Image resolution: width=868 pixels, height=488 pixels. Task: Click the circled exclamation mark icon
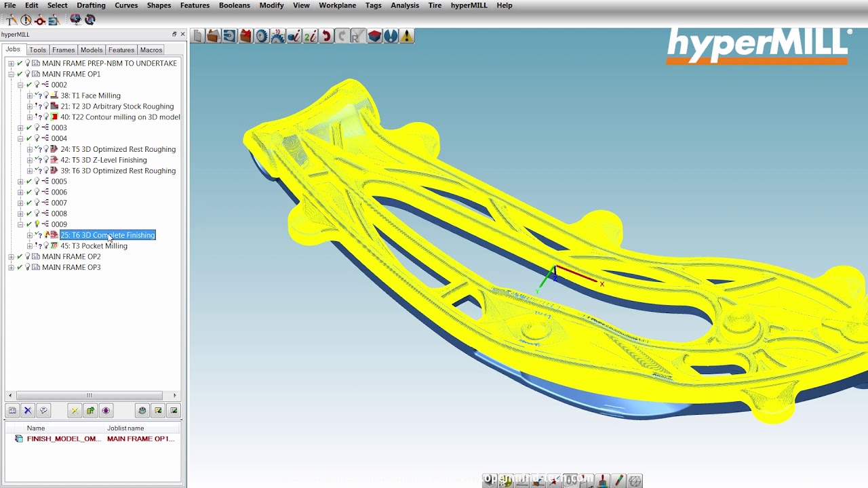(26, 20)
